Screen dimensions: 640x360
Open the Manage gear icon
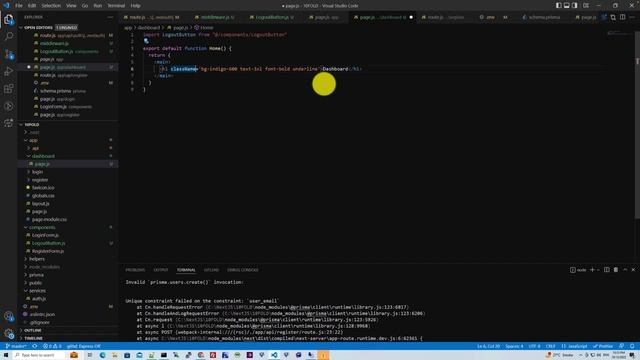click(x=9, y=333)
